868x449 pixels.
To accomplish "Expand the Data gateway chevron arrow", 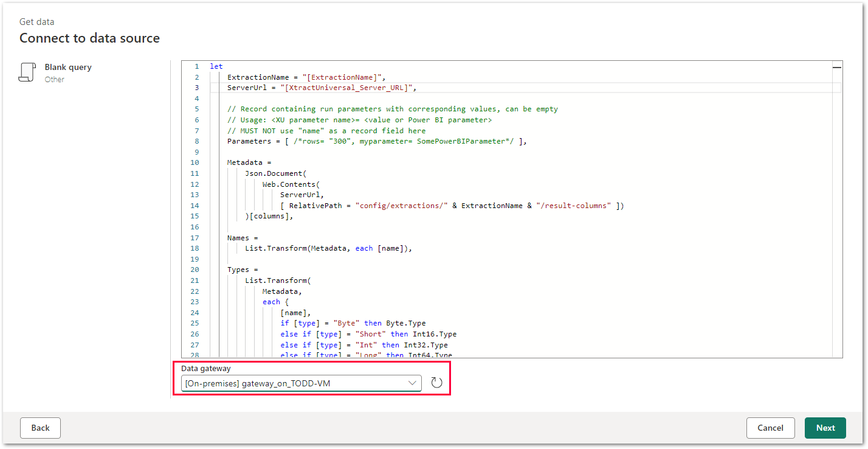I will tap(413, 383).
